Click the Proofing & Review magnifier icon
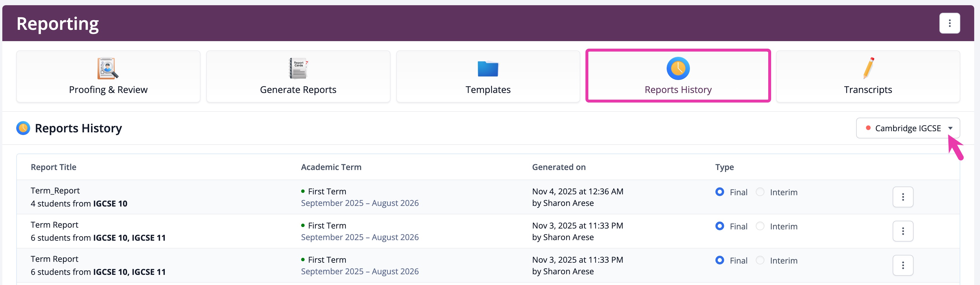The width and height of the screenshot is (980, 285). click(108, 68)
